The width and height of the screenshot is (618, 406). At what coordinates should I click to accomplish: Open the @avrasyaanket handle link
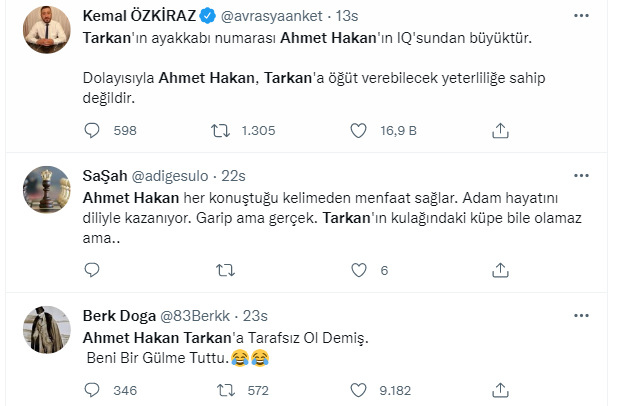pos(272,16)
